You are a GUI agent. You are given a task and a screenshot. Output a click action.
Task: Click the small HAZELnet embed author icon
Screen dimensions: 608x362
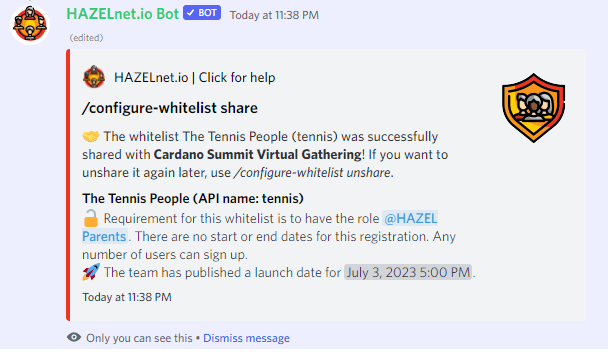(94, 77)
